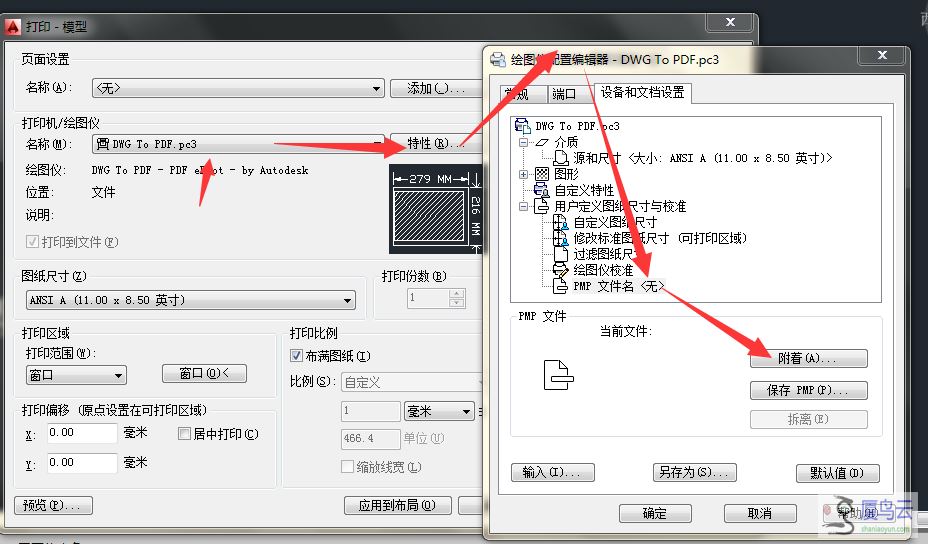The width and height of the screenshot is (928, 544).
Task: Click the DWG To PDF.pc3 root tree icon
Action: [x=522, y=125]
